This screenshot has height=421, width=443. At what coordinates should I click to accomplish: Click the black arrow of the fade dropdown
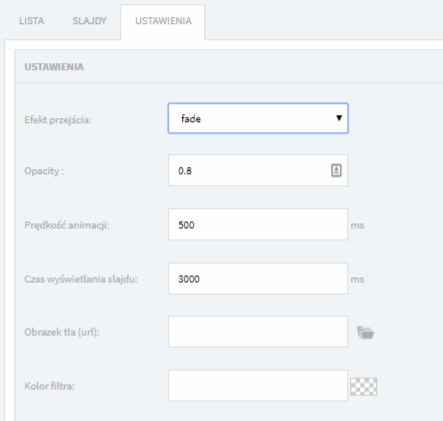coord(339,118)
